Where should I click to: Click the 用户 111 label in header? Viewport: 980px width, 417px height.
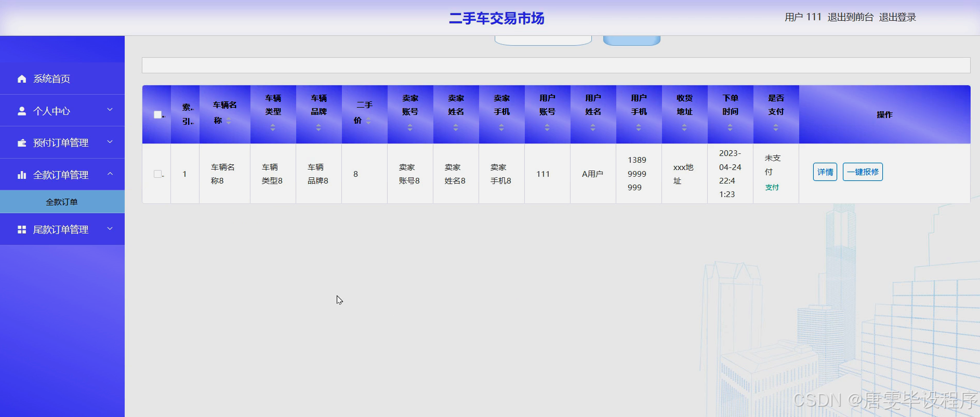[x=803, y=17]
